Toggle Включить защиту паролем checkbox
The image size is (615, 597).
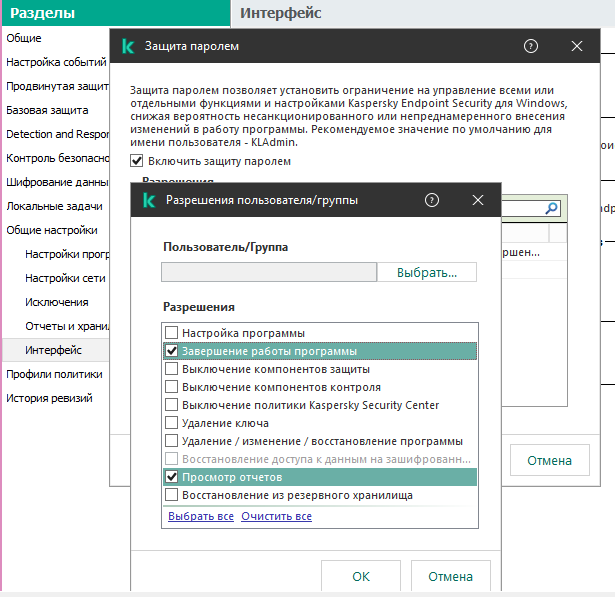136,161
